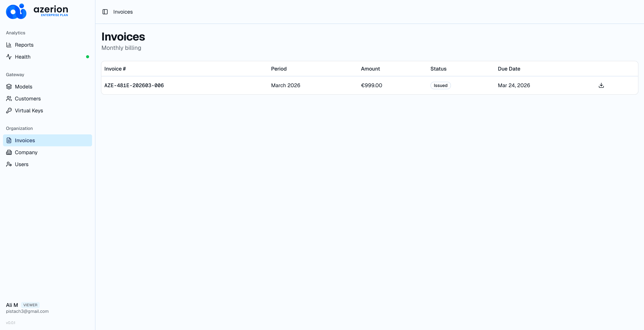Navigate to the Users menu entry

pyautogui.click(x=21, y=164)
